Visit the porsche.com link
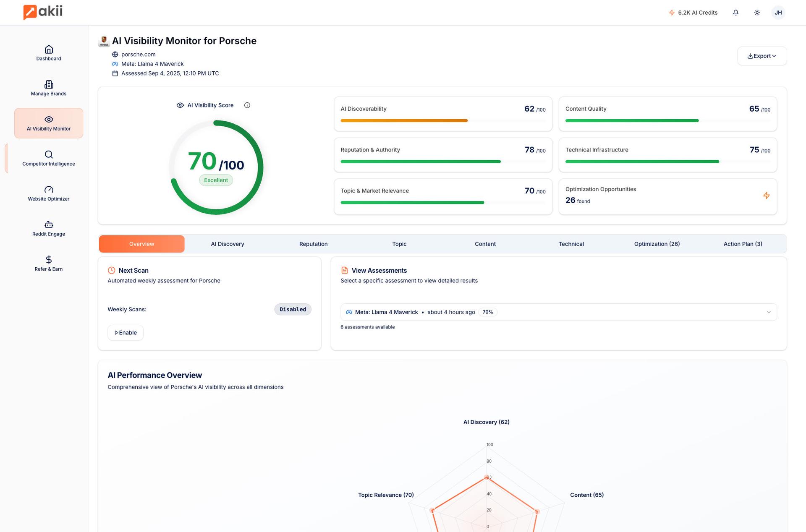 [x=139, y=54]
